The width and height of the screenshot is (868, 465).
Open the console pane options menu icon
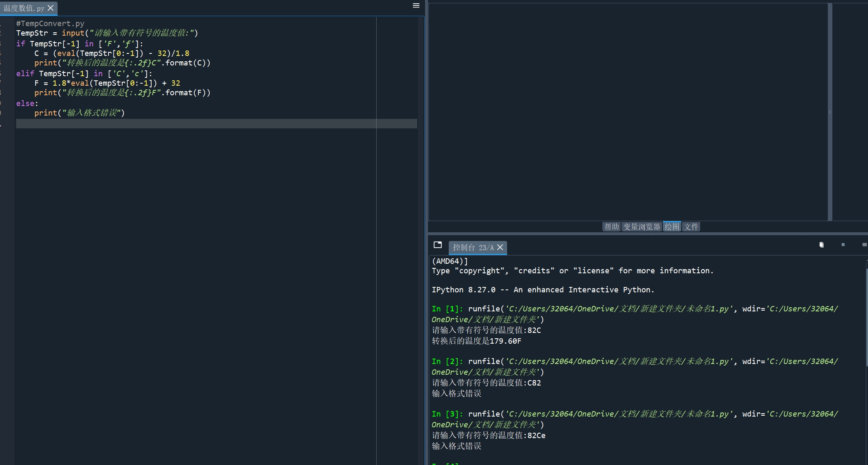(864, 245)
